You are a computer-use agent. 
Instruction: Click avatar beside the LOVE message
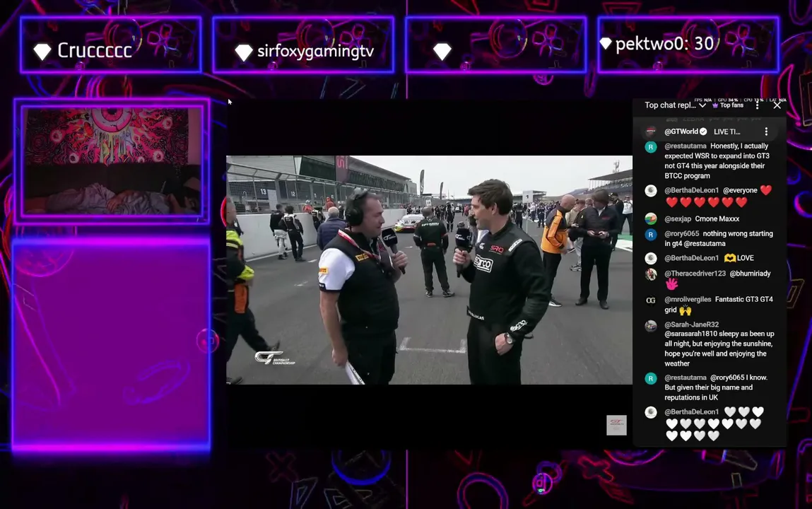pos(651,258)
